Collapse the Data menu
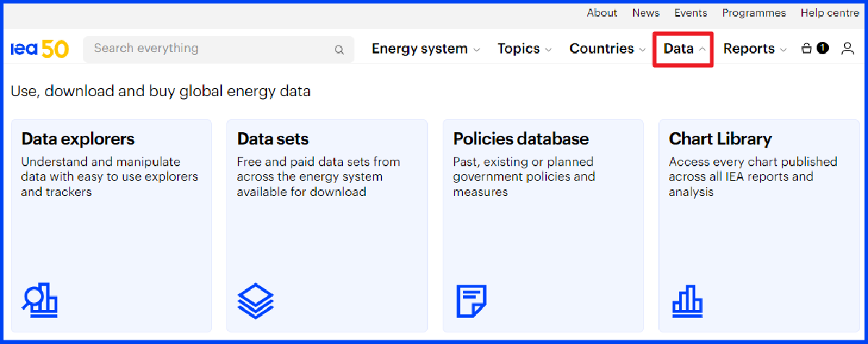This screenshot has width=868, height=344. (x=684, y=49)
